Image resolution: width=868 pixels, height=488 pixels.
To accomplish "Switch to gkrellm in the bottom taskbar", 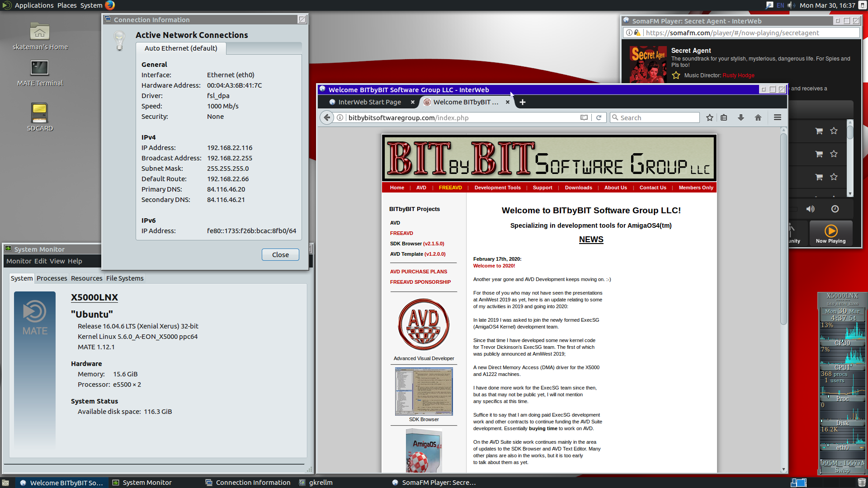I will coord(316,483).
